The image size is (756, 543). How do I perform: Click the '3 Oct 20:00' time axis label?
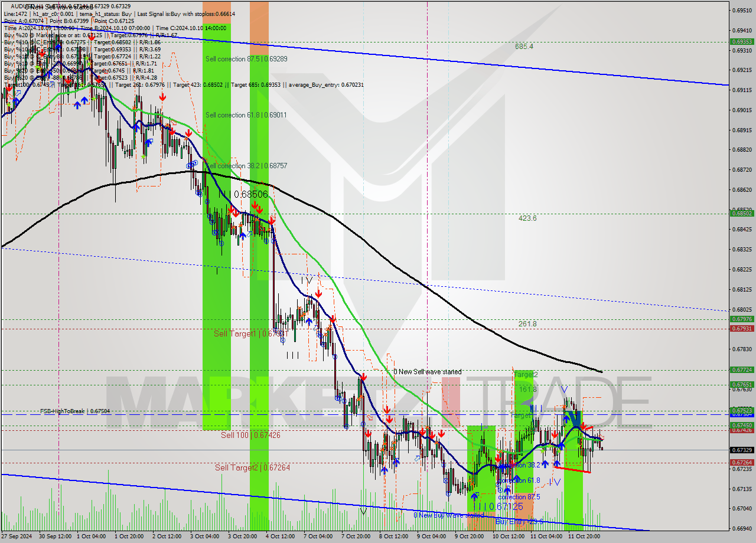point(244,537)
